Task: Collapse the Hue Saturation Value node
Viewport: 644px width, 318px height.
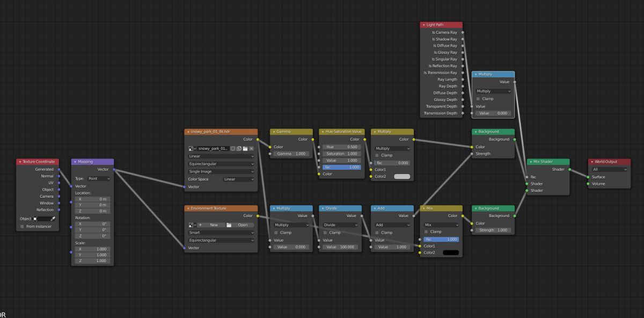Action: (x=322, y=132)
